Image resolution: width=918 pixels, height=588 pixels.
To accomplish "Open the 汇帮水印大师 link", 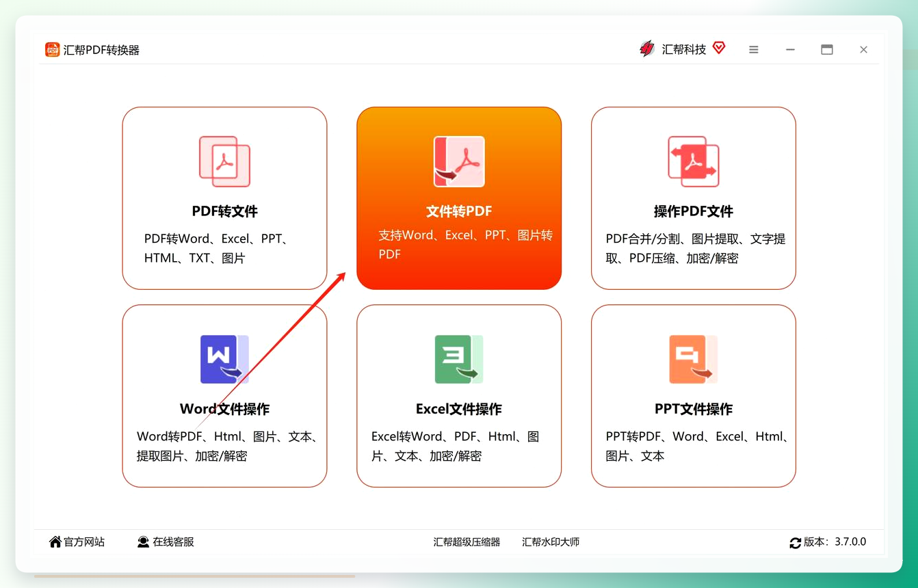I will click(551, 542).
